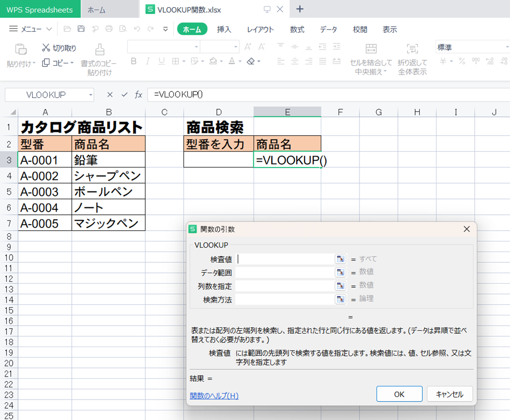Click the currency yen icon

click(443, 61)
